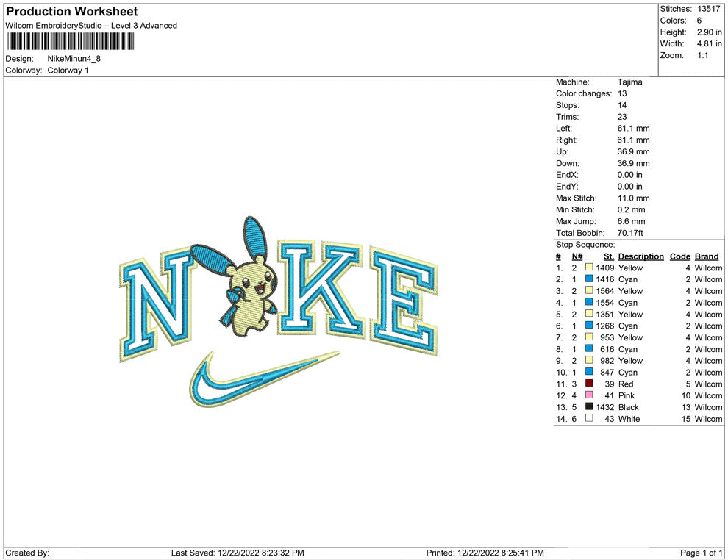This screenshot has width=728, height=560.
Task: Click 'Red' description in row 11
Action: click(x=626, y=384)
